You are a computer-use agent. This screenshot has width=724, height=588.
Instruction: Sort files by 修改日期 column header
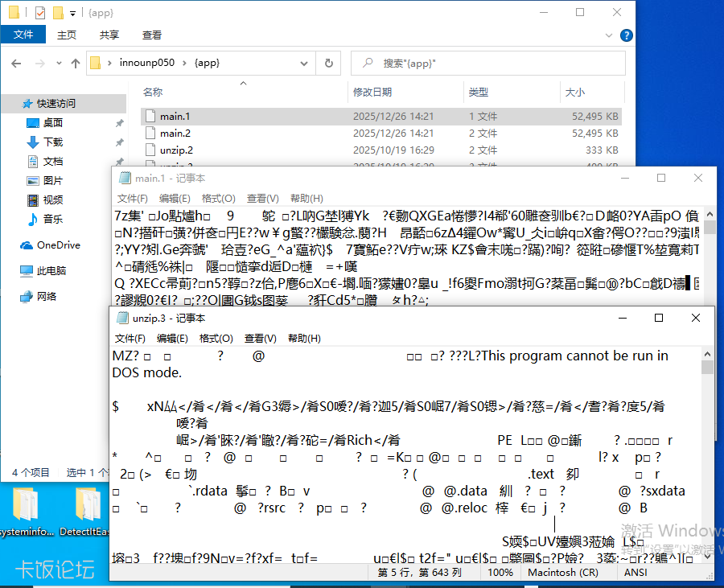(x=372, y=93)
